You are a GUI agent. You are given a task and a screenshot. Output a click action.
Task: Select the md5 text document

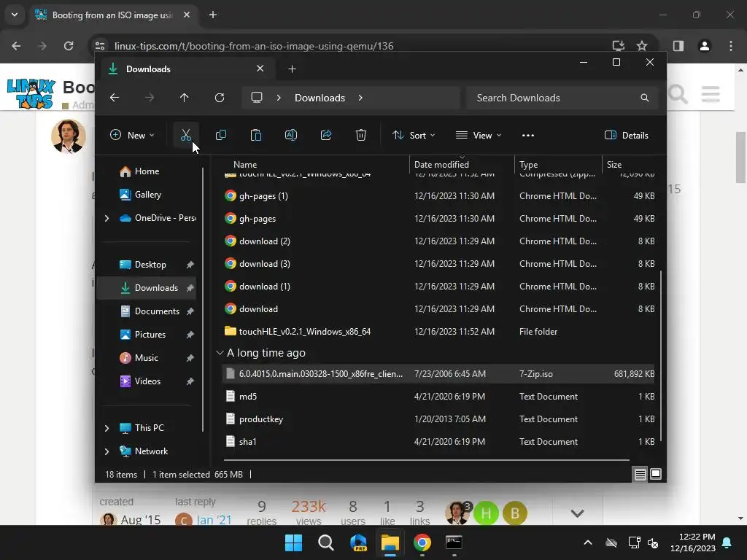438,397
